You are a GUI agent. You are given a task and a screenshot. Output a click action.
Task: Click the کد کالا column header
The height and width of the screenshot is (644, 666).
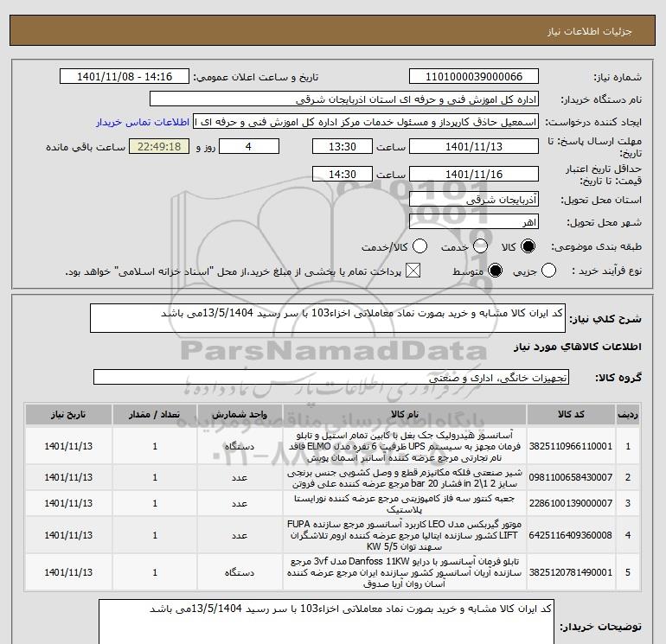571,414
